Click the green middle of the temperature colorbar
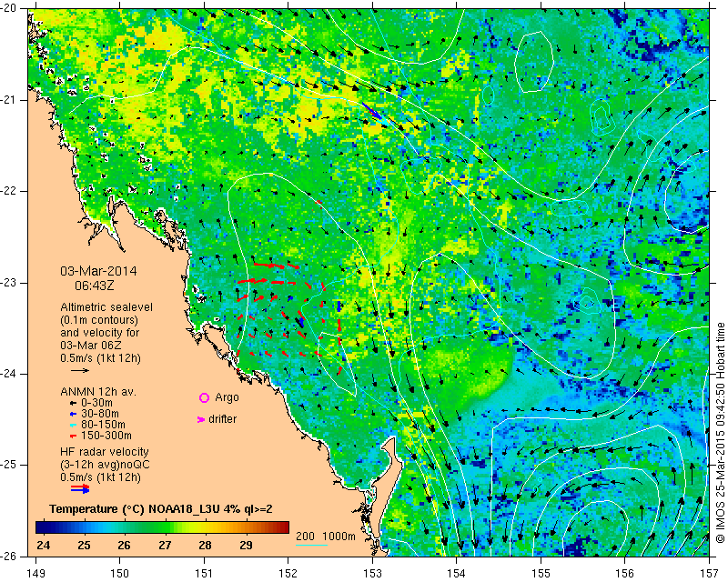The height and width of the screenshot is (582, 728). point(162,527)
